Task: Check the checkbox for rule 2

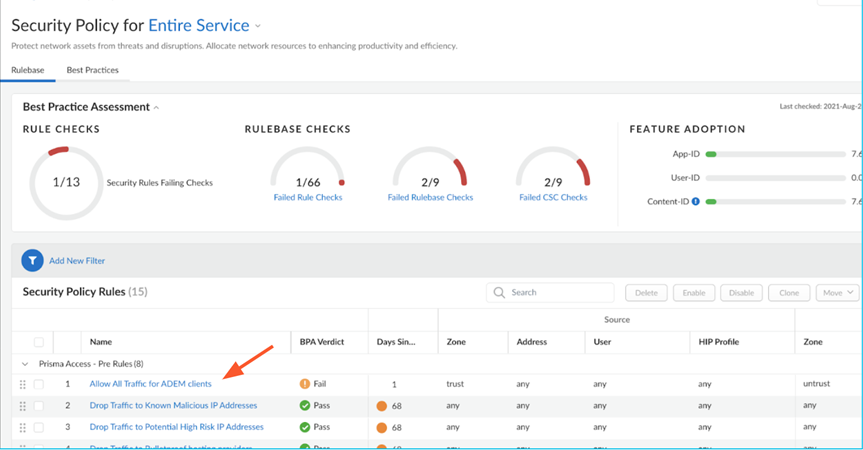Action: pos(39,406)
